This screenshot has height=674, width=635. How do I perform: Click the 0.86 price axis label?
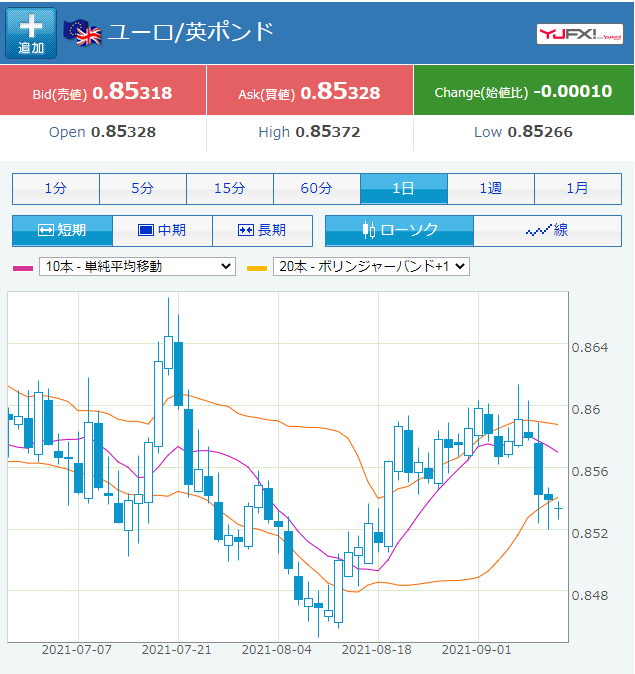(x=586, y=410)
